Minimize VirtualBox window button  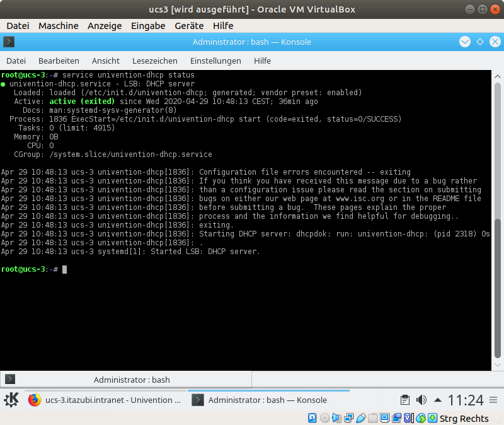coord(469,9)
